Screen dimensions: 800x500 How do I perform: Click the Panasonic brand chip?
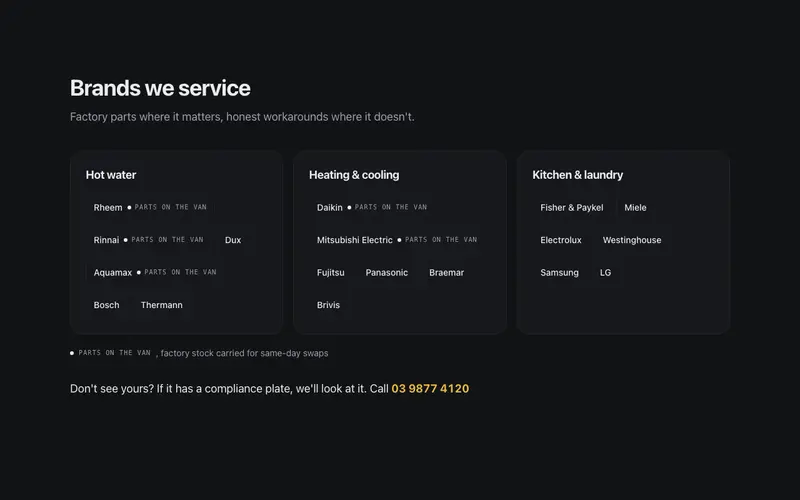[387, 272]
